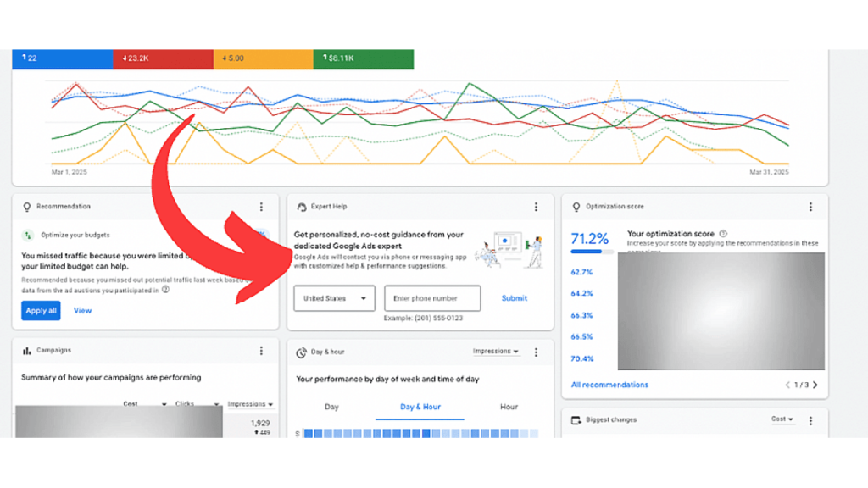This screenshot has height=488, width=868.
Task: Open the United States country selector
Action: 334,298
